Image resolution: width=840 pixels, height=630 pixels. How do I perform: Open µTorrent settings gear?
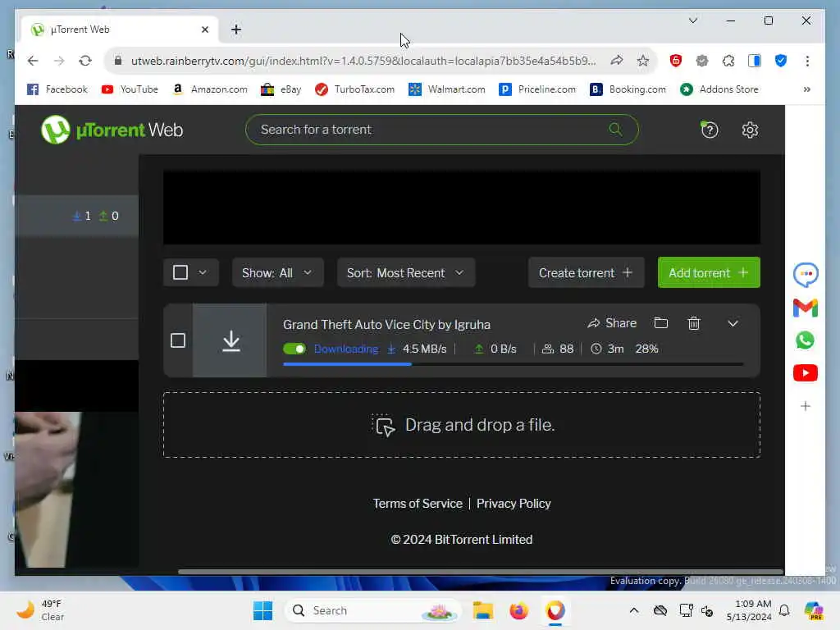pos(750,130)
